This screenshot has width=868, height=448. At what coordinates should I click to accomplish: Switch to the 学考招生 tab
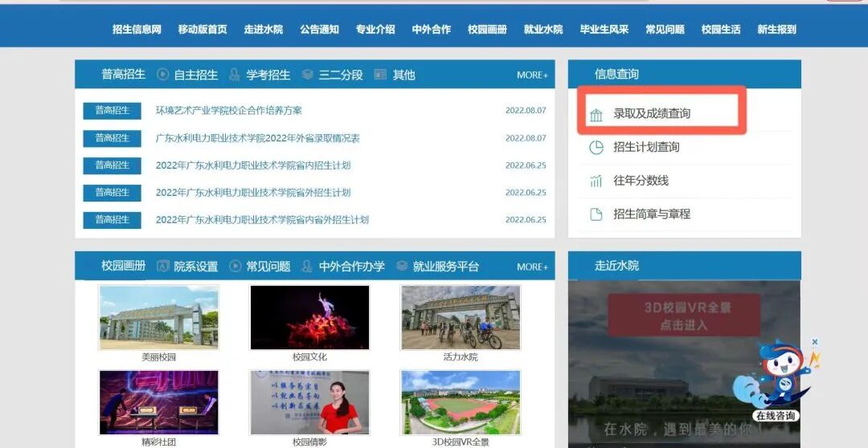[x=268, y=75]
